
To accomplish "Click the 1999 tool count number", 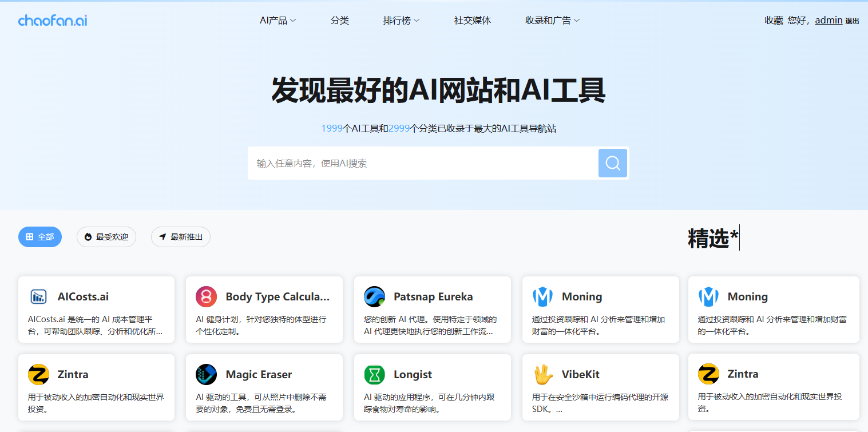I will pyautogui.click(x=331, y=129).
